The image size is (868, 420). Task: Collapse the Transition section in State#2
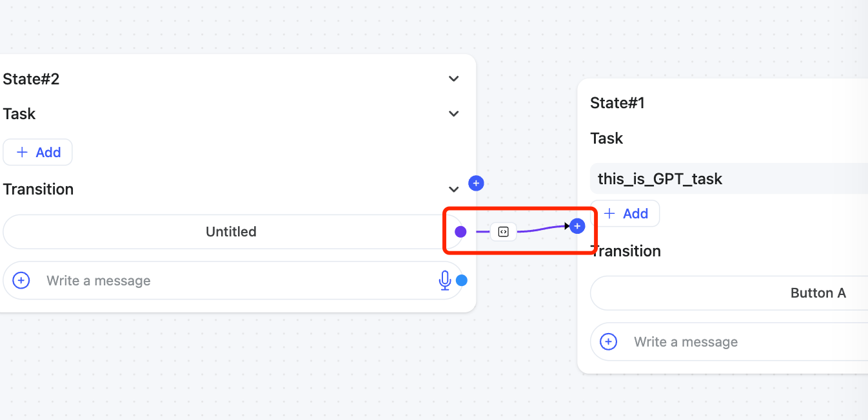pyautogui.click(x=454, y=189)
